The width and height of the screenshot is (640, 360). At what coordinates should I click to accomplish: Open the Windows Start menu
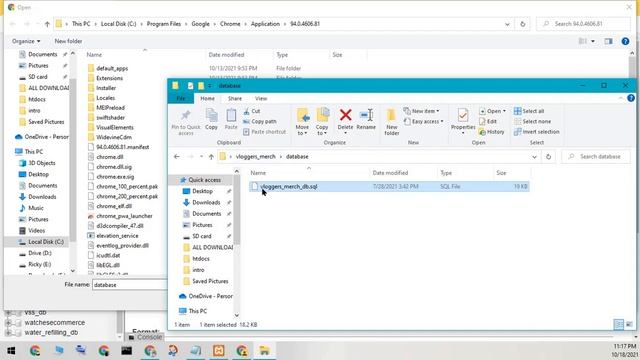[x=11, y=351]
